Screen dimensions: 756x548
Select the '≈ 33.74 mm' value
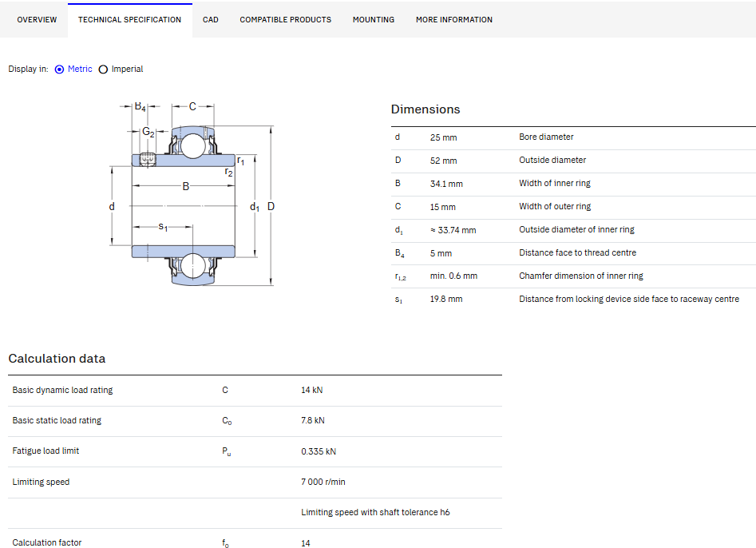pos(453,230)
